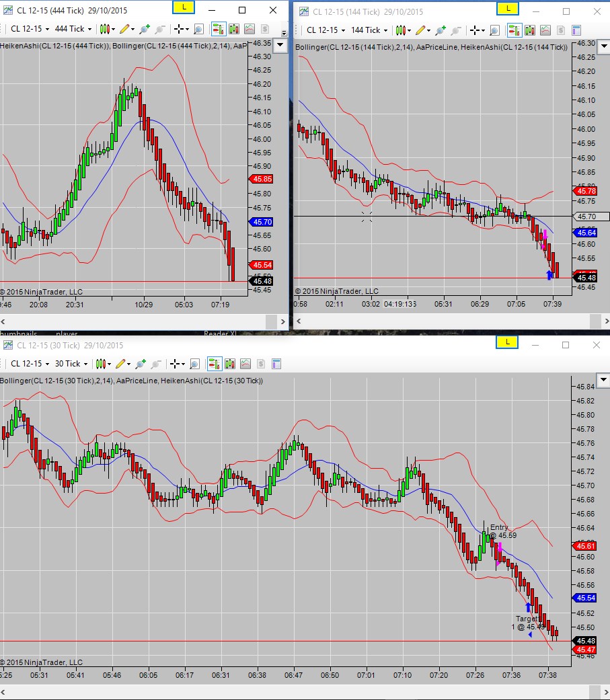Click 45.85 red price marker in 444 Tick chart
The width and height of the screenshot is (610, 700).
pos(260,179)
